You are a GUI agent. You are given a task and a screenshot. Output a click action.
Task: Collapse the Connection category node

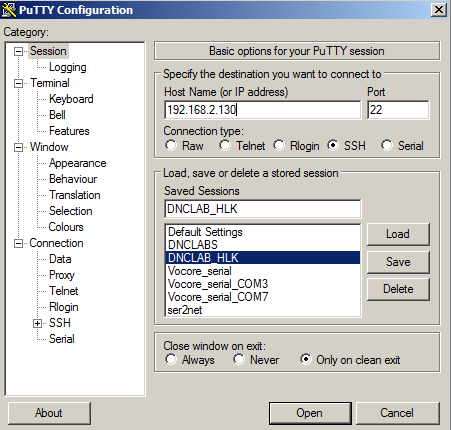coord(19,243)
